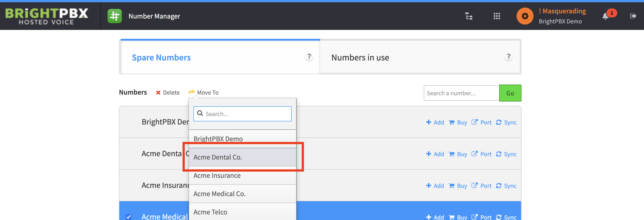Port a number for BrightPBX Demo row

(x=481, y=122)
